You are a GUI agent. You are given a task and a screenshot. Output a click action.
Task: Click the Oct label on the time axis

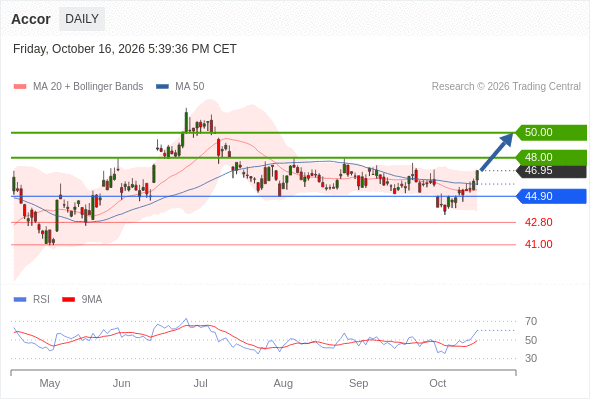click(x=438, y=383)
